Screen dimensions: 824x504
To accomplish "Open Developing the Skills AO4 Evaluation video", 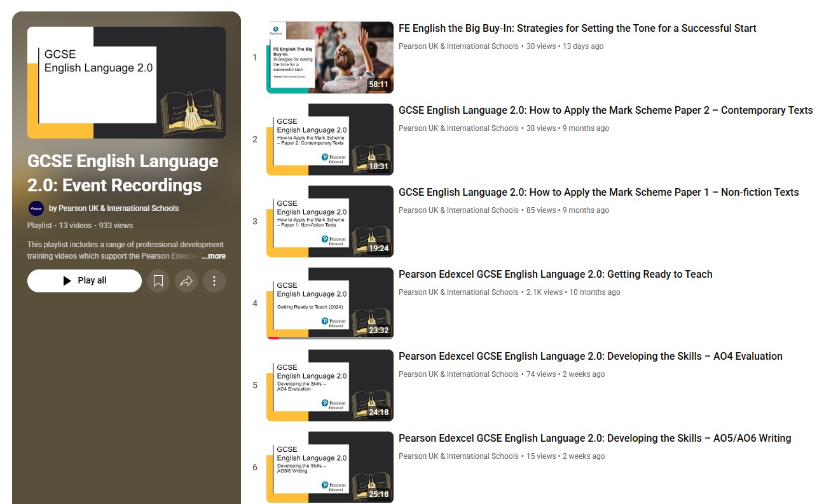I will click(x=589, y=357).
